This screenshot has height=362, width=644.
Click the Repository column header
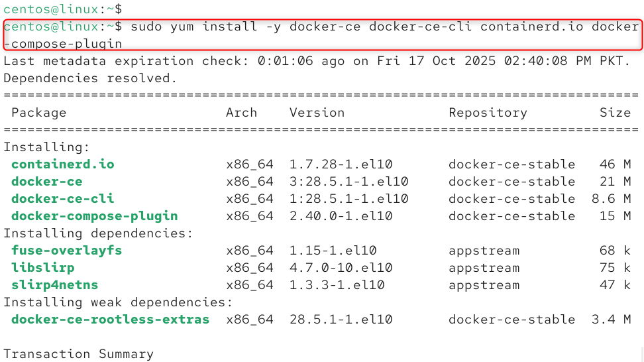click(488, 113)
